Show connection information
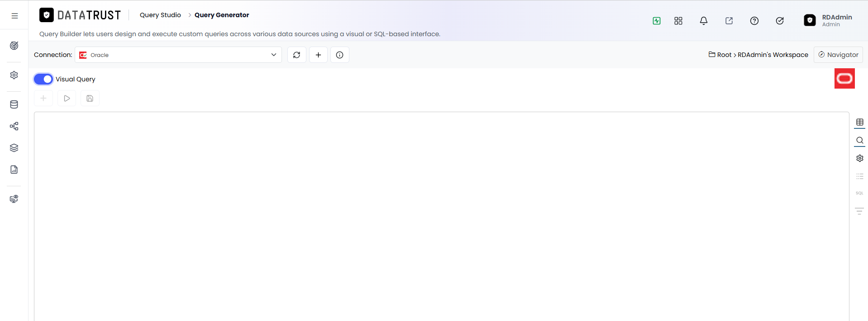 point(340,55)
